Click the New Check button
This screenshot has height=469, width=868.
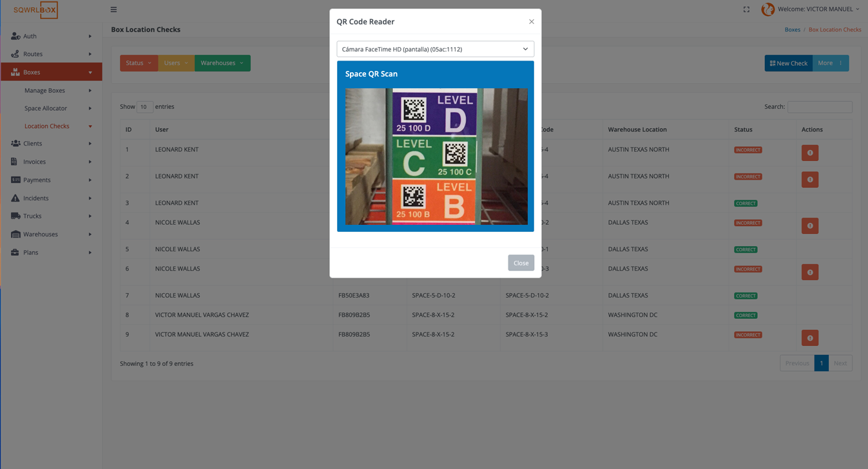point(788,63)
